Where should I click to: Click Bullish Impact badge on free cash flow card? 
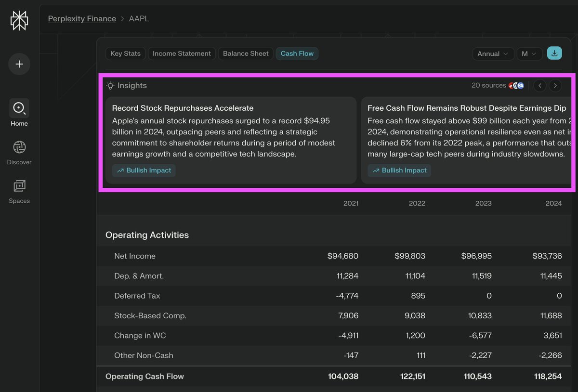(x=399, y=170)
